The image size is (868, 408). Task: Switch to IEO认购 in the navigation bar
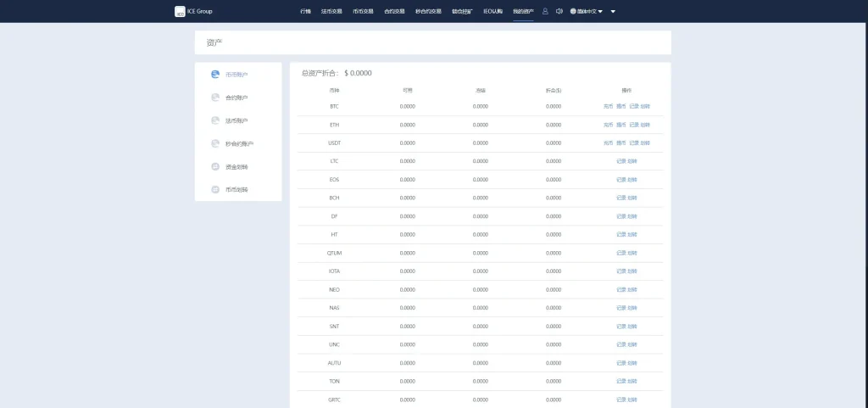tap(492, 11)
